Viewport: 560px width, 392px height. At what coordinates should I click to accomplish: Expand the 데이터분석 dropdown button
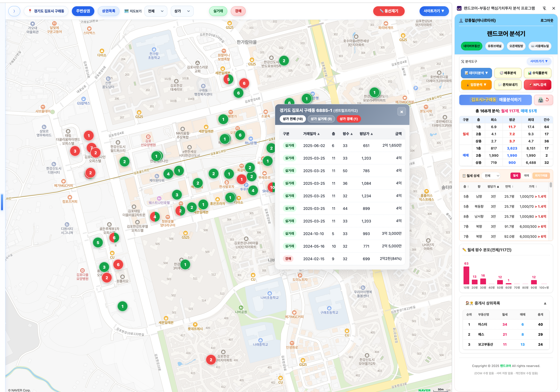point(476,73)
